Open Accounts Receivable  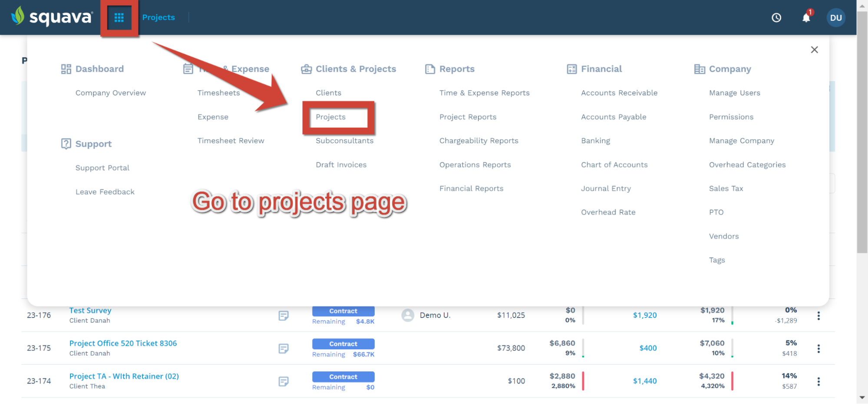[619, 93]
